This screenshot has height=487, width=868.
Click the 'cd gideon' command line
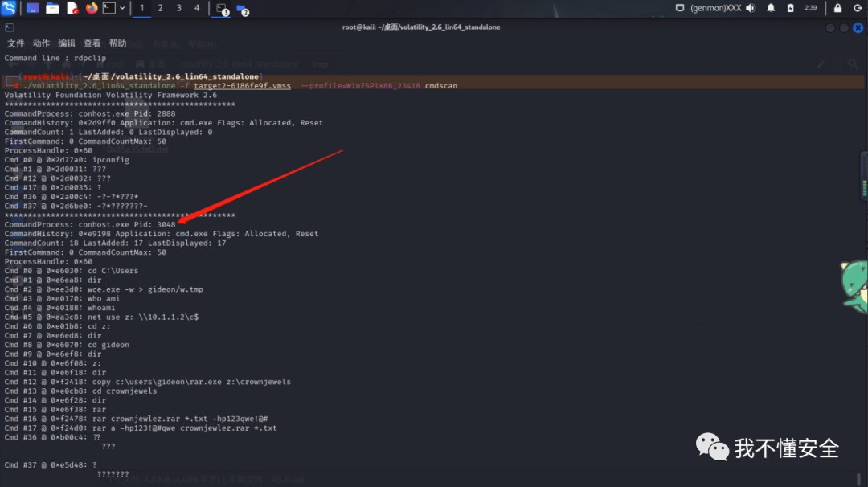[67, 345]
